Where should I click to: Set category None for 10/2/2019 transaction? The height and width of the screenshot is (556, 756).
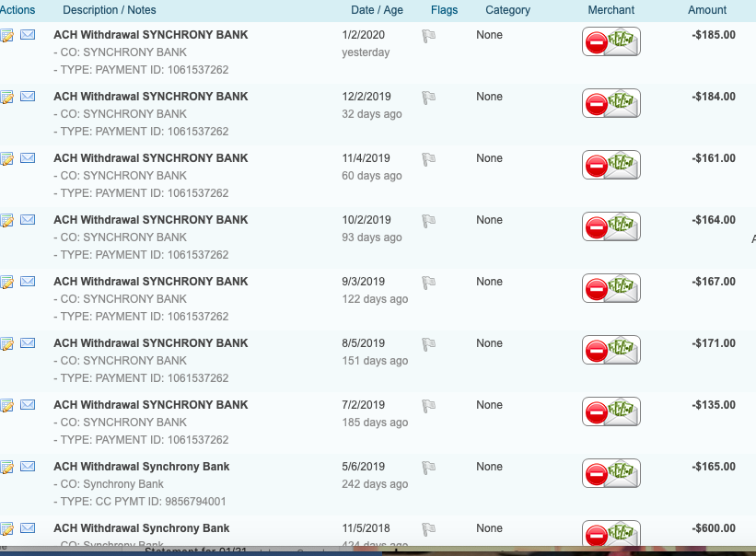(x=489, y=220)
